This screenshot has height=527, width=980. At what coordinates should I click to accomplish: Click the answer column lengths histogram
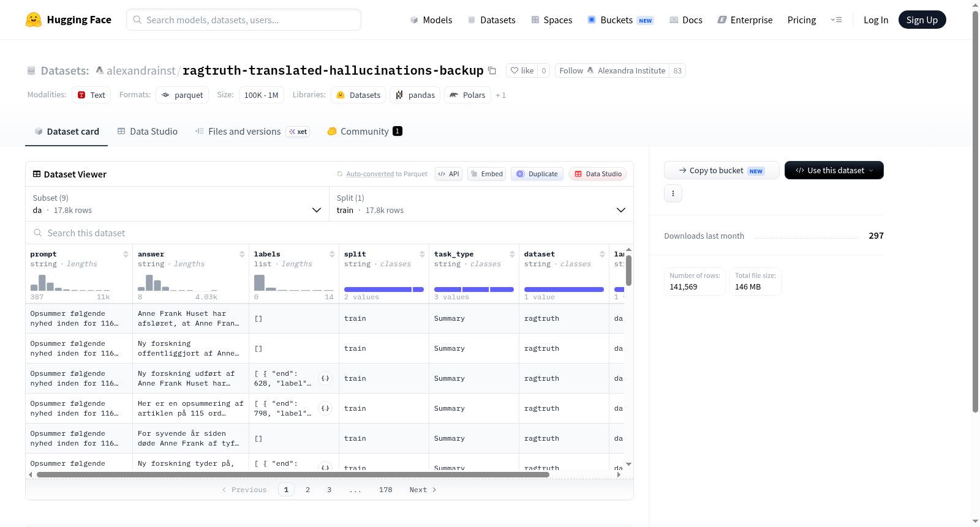tap(178, 283)
